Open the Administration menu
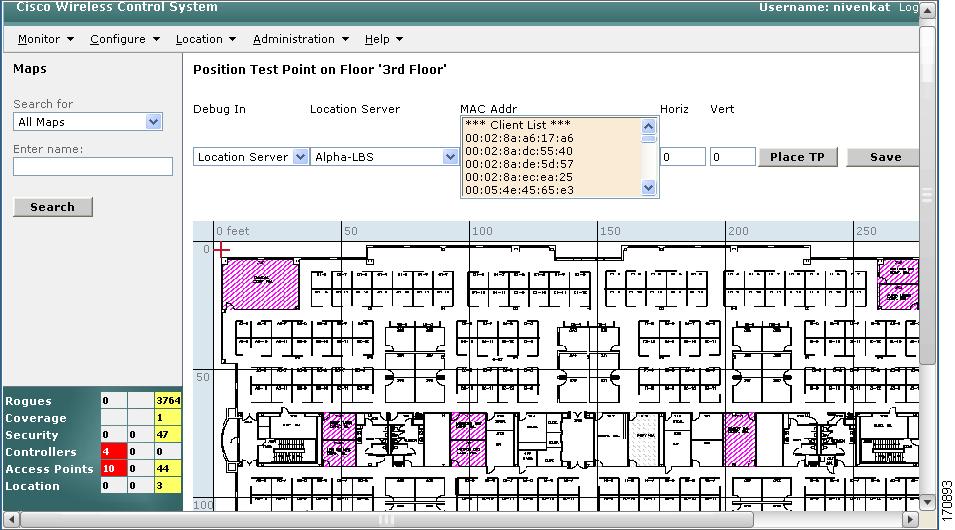 (x=300, y=39)
